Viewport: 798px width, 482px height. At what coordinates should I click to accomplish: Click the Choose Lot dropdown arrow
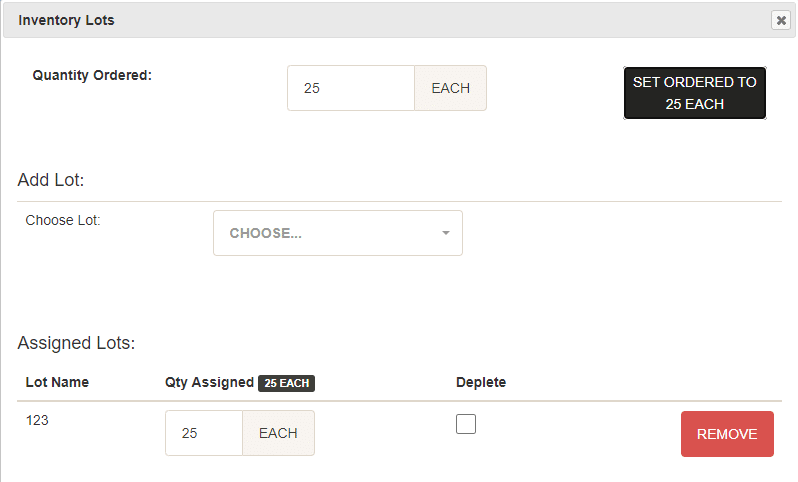[446, 233]
